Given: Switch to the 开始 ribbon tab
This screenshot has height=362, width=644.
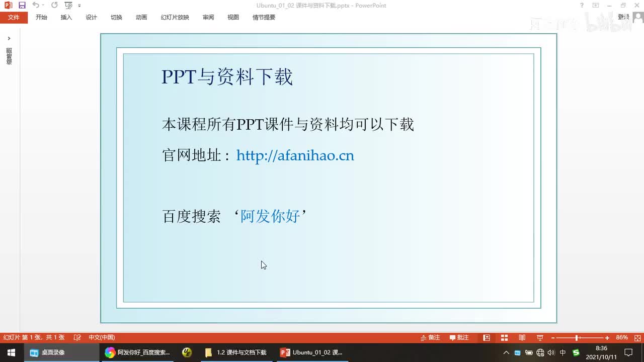Looking at the screenshot, I should [41, 17].
